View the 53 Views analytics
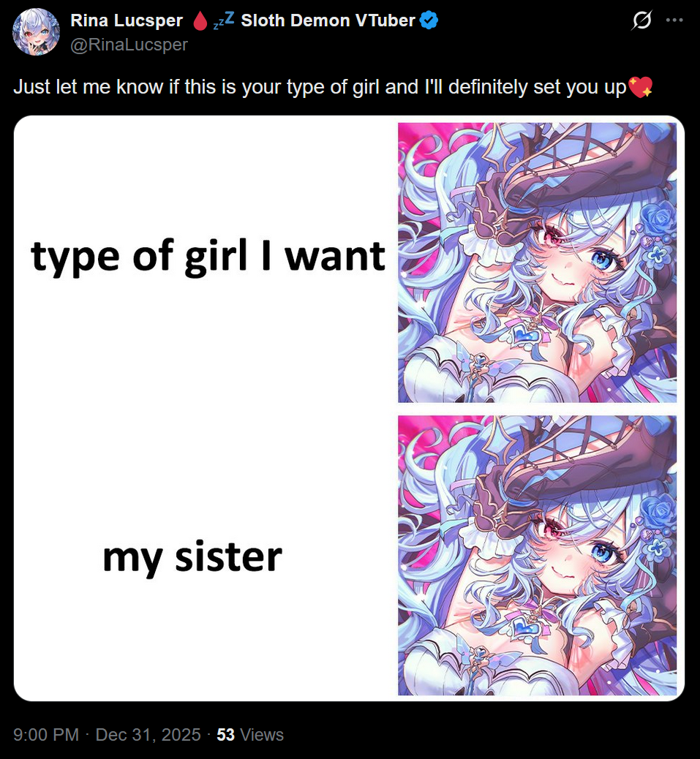The image size is (700, 759). [250, 734]
